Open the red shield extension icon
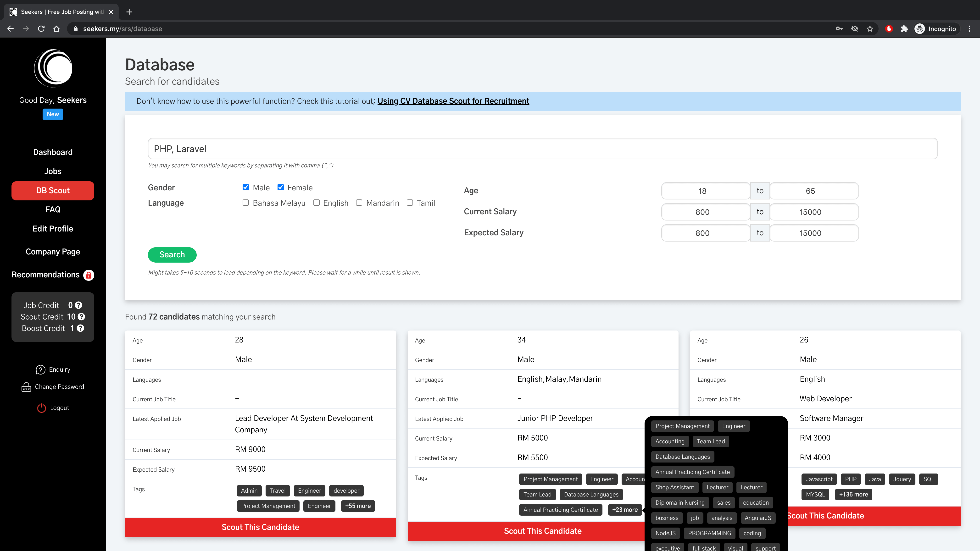The height and width of the screenshot is (551, 980). point(889,29)
